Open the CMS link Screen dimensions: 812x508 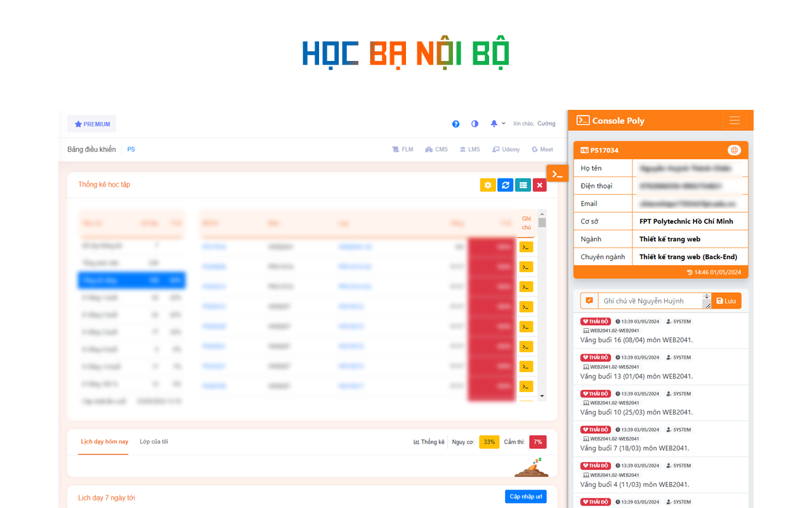pyautogui.click(x=436, y=149)
